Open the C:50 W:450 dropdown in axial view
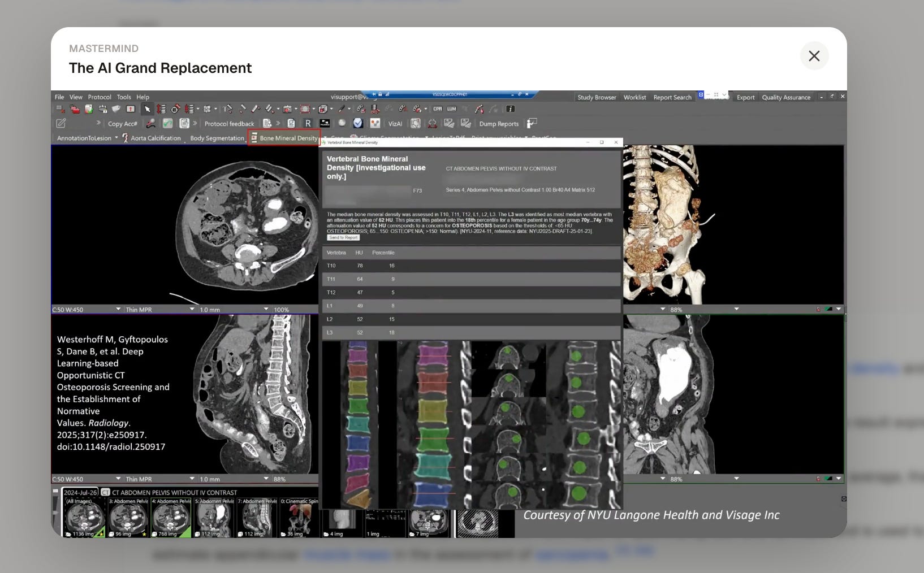 coord(118,310)
